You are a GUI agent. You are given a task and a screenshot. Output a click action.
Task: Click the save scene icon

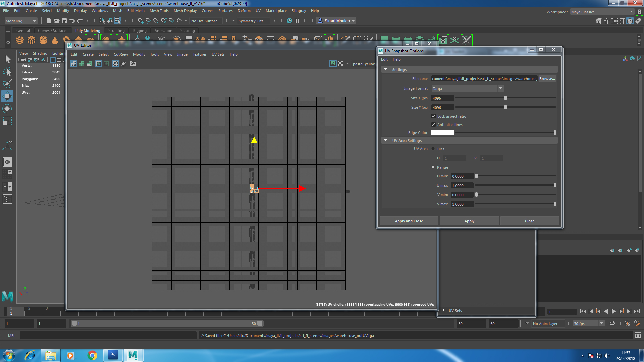pos(64,21)
